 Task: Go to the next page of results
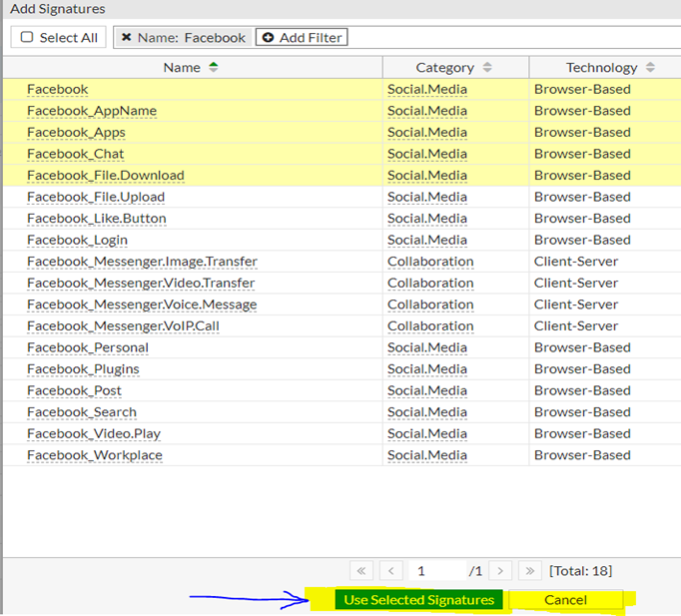point(500,570)
